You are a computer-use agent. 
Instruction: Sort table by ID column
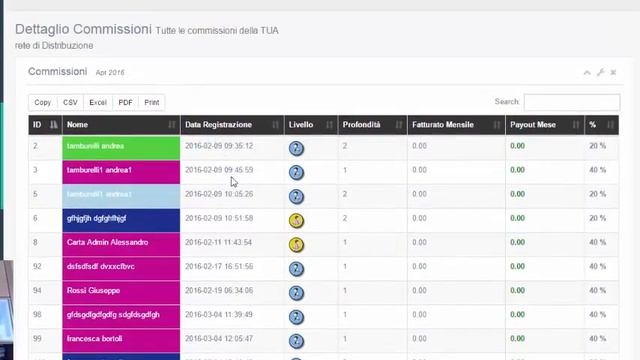pyautogui.click(x=45, y=125)
